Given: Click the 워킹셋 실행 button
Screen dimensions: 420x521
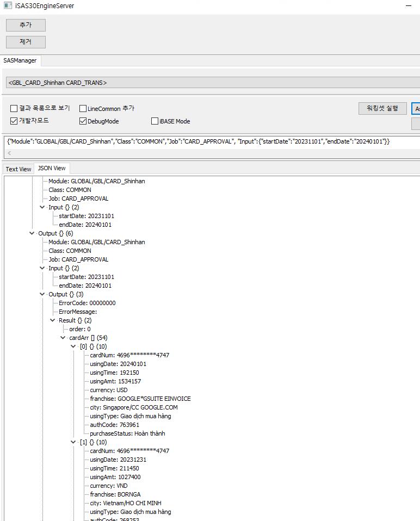Looking at the screenshot, I should click(382, 108).
